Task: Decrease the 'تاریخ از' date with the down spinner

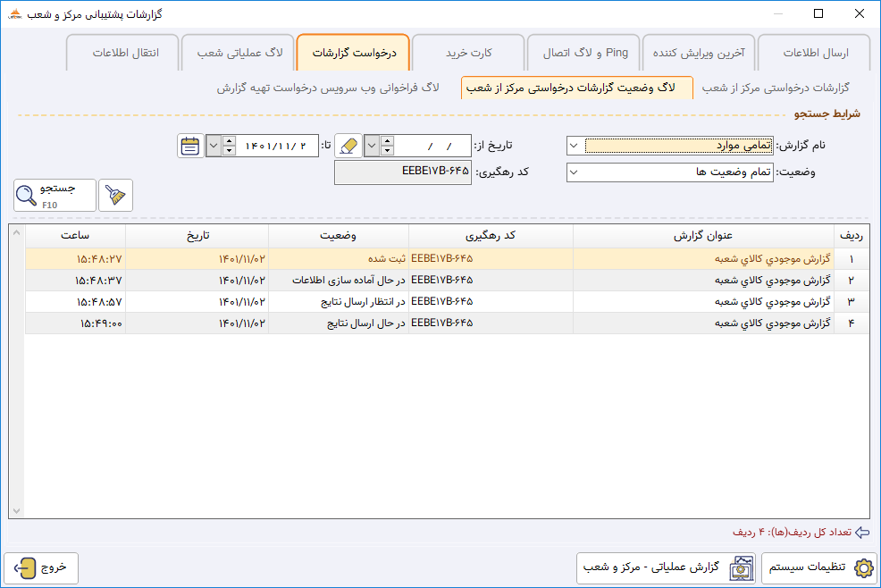Action: (387, 151)
